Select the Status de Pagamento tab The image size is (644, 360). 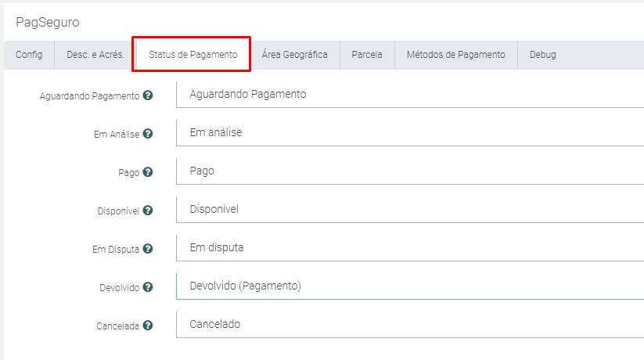tap(192, 55)
